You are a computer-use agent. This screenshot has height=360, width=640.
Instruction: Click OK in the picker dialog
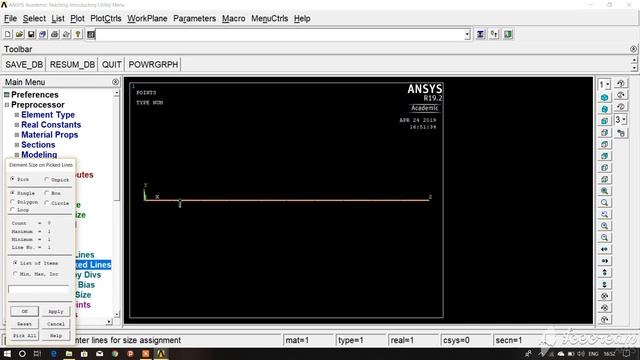pos(24,311)
